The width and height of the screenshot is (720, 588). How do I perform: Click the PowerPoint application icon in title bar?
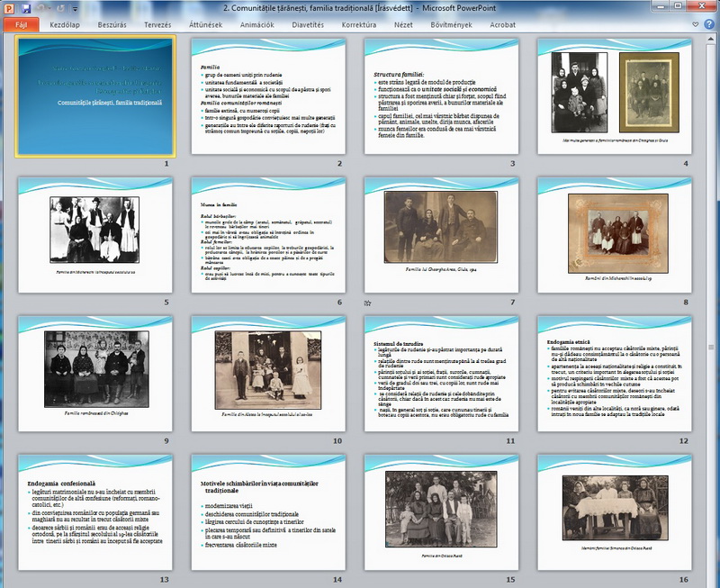pos(7,7)
